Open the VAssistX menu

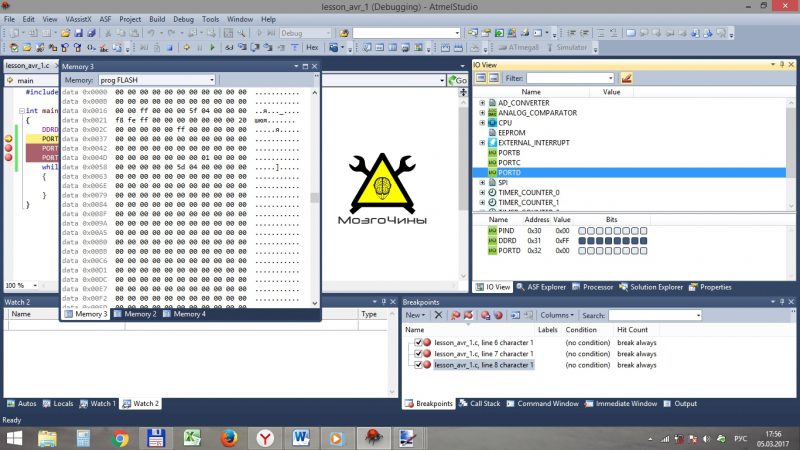[x=78, y=19]
